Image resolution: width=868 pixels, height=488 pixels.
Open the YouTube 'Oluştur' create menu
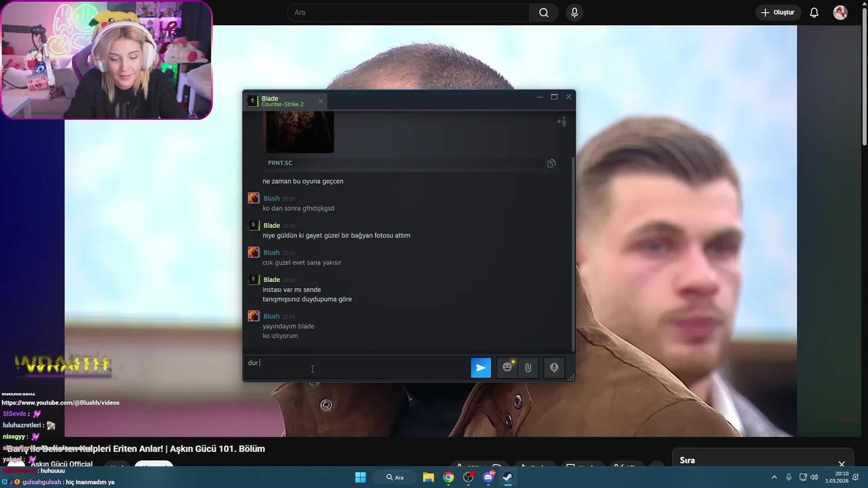pyautogui.click(x=777, y=12)
